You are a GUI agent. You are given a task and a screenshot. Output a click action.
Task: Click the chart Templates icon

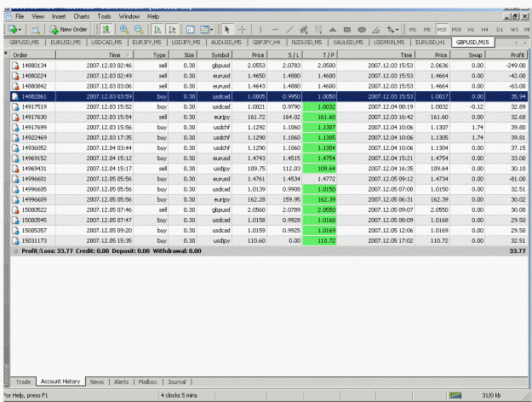(204, 30)
